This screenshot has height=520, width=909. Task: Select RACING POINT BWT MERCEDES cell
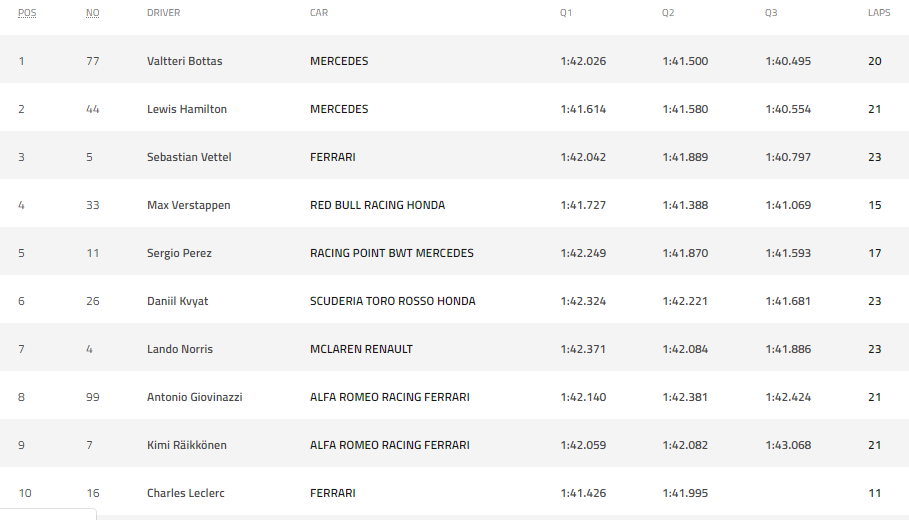(x=392, y=253)
